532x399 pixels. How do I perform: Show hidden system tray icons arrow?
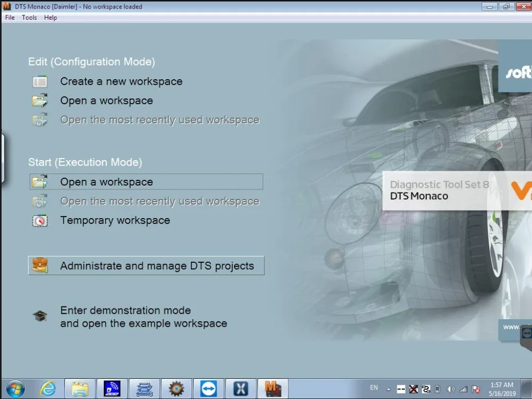point(388,389)
